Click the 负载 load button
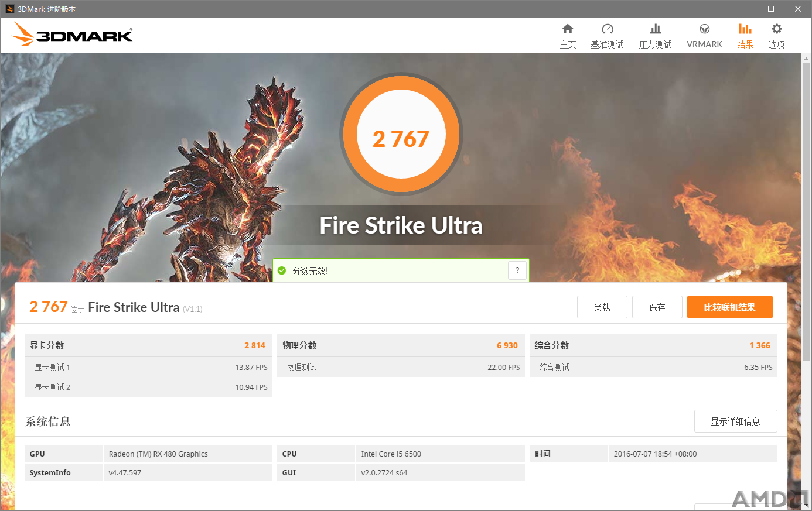The width and height of the screenshot is (812, 511). pyautogui.click(x=602, y=307)
